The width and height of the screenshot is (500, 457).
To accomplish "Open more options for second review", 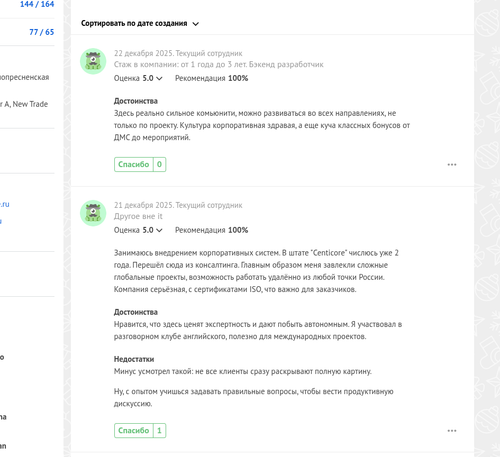I will 452,430.
